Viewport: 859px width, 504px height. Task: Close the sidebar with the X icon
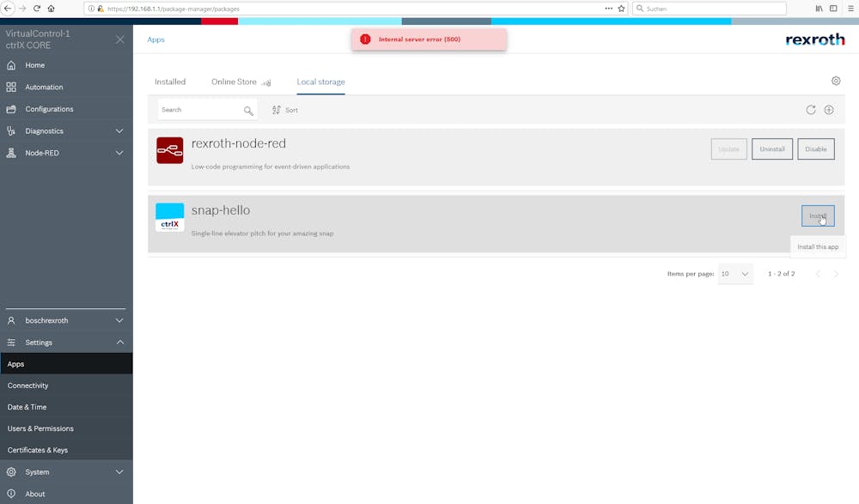[119, 39]
